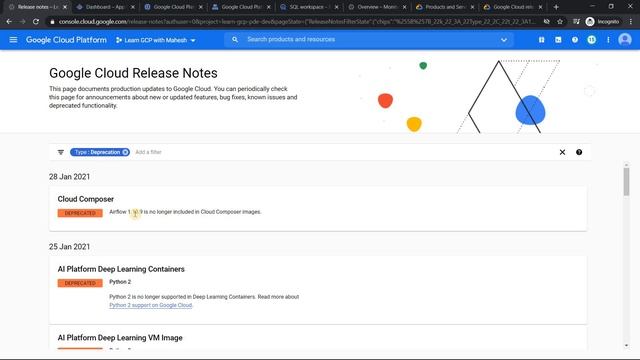
Task: Switch to the Overview - Monitoring browser tab
Action: (376, 7)
